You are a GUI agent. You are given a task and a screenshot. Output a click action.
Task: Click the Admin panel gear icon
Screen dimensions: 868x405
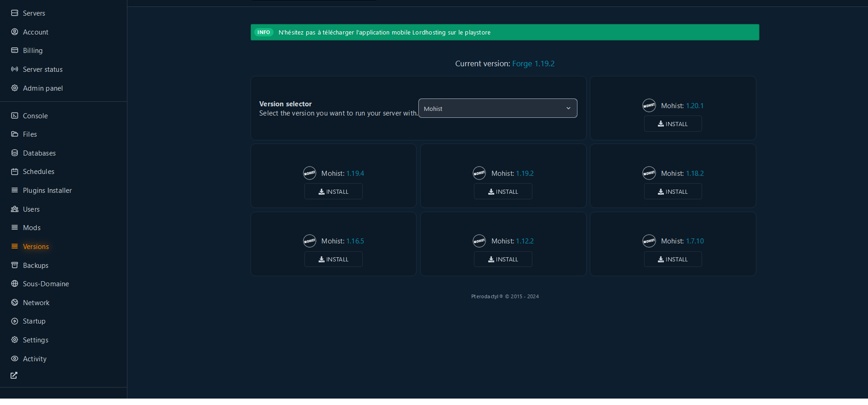tap(15, 88)
